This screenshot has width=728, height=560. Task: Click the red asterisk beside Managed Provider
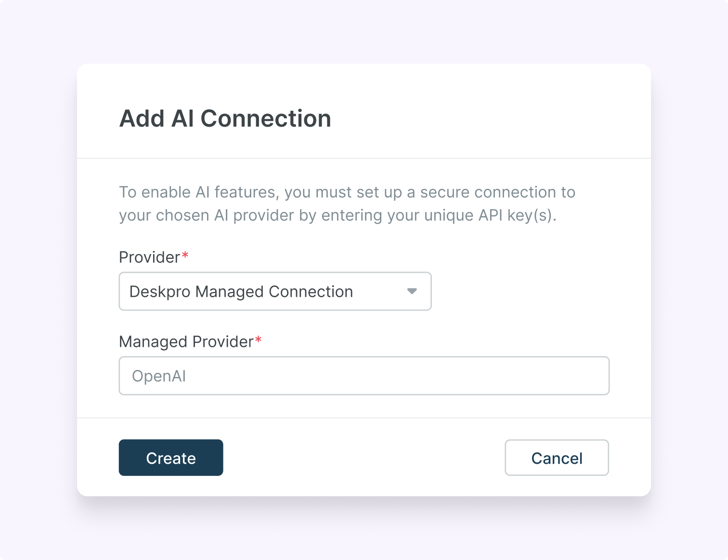click(259, 341)
